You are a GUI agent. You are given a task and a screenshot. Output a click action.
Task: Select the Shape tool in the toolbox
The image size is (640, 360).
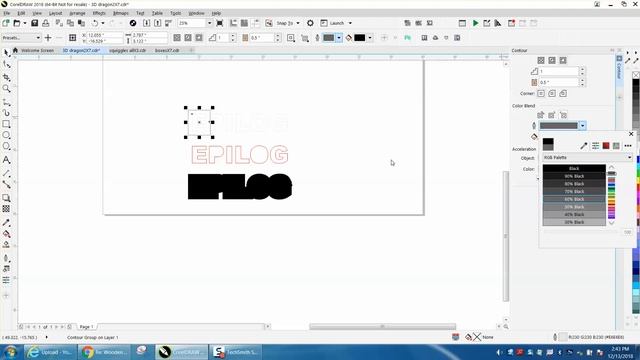coord(7,65)
